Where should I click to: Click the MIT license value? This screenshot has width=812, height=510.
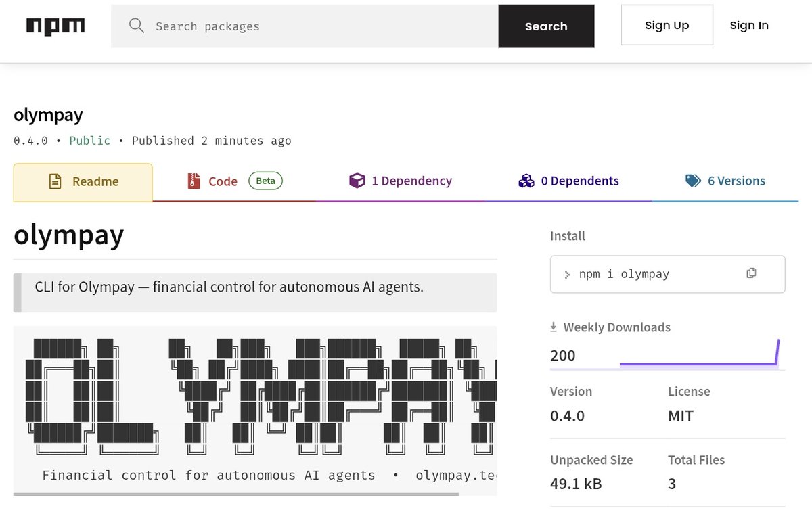681,416
